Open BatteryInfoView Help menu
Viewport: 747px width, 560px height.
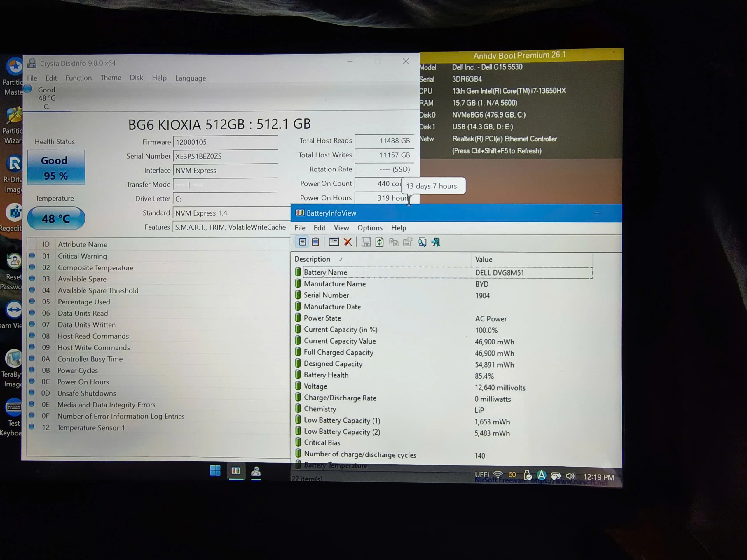click(399, 228)
